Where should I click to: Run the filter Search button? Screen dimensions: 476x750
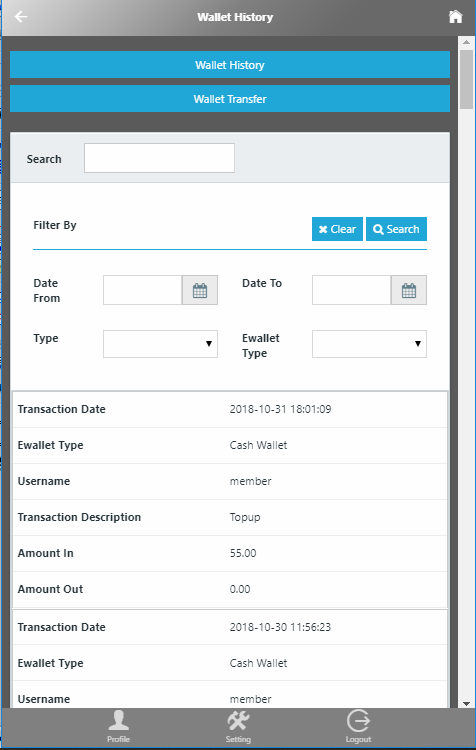(x=396, y=229)
